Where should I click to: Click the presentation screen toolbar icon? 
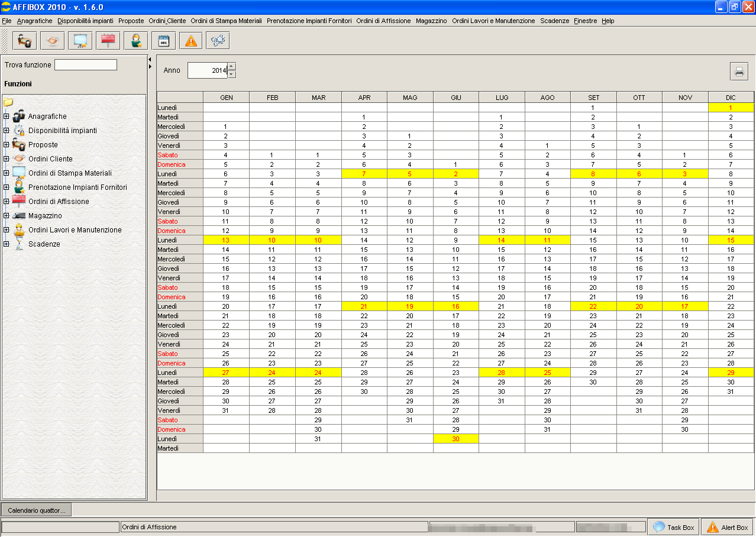(x=80, y=41)
